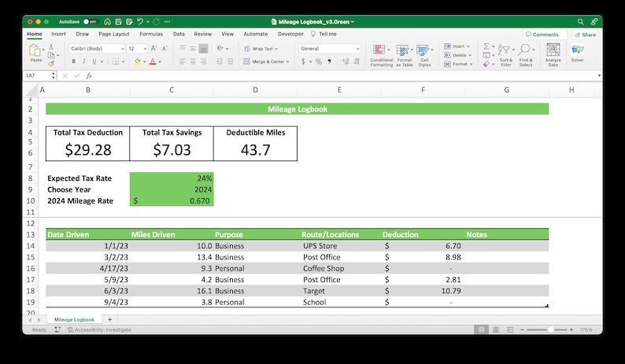Toggle bottom align
The image size is (625, 364).
click(203, 49)
